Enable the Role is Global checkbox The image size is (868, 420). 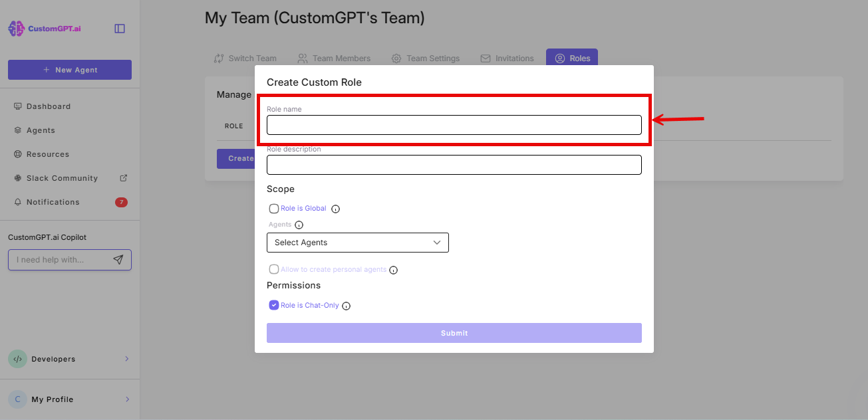273,208
